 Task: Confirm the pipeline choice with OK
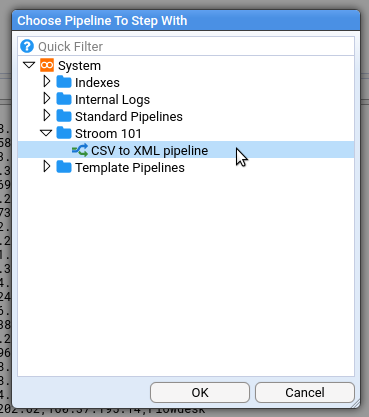pyautogui.click(x=200, y=392)
